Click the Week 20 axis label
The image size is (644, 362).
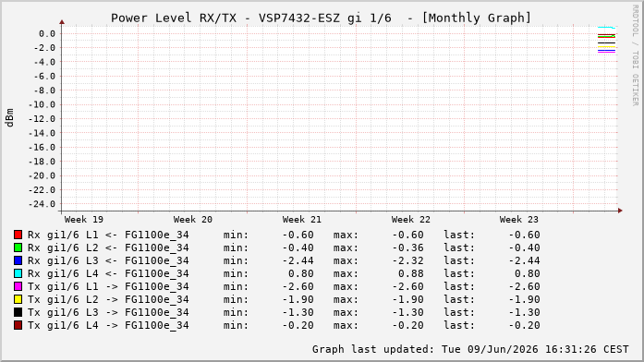(x=192, y=220)
